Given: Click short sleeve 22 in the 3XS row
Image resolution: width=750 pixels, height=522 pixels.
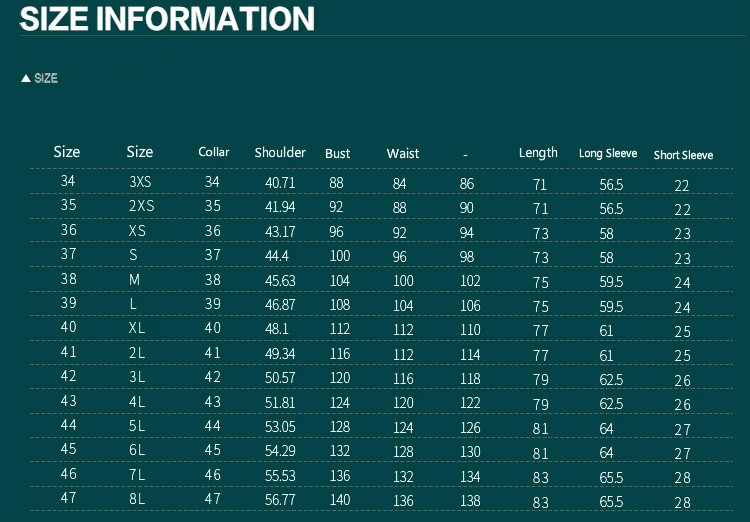Looking at the screenshot, I should [x=682, y=186].
